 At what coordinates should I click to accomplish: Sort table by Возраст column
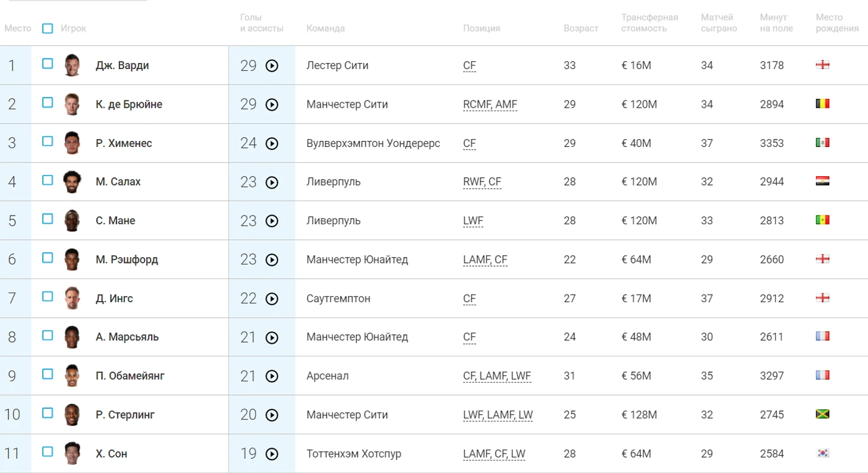(x=581, y=28)
